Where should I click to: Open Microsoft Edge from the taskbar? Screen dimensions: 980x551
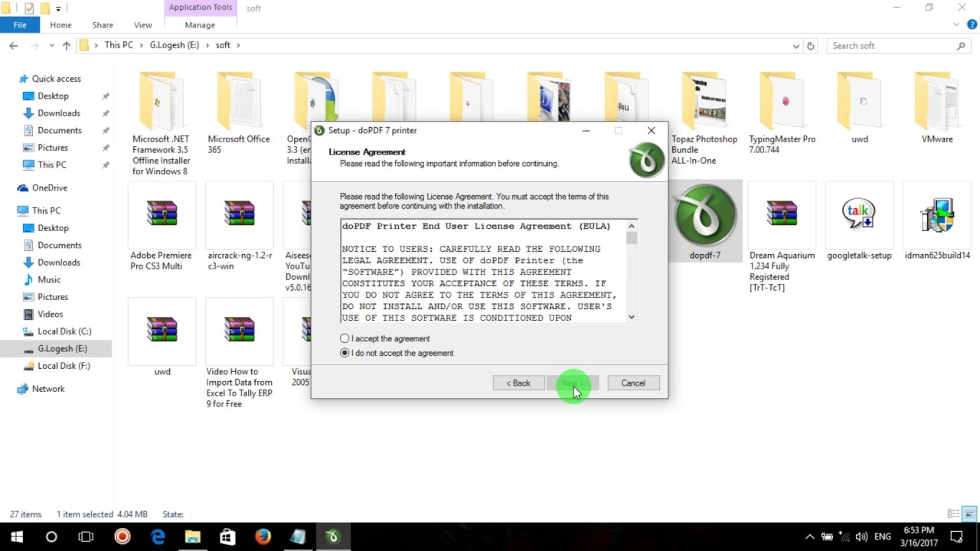(x=158, y=536)
